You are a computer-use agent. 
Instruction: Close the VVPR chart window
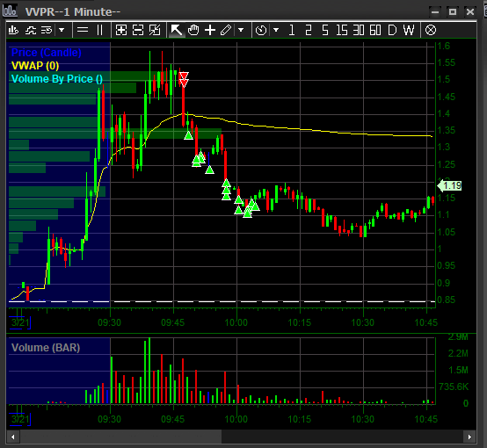click(x=470, y=11)
